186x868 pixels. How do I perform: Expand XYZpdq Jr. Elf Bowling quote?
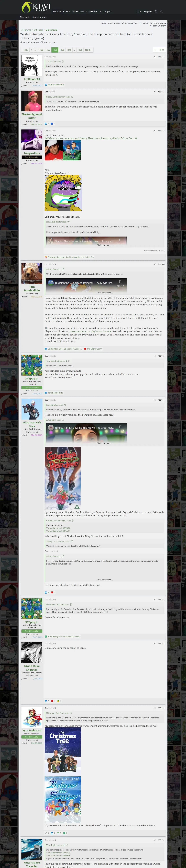tap(105, 443)
